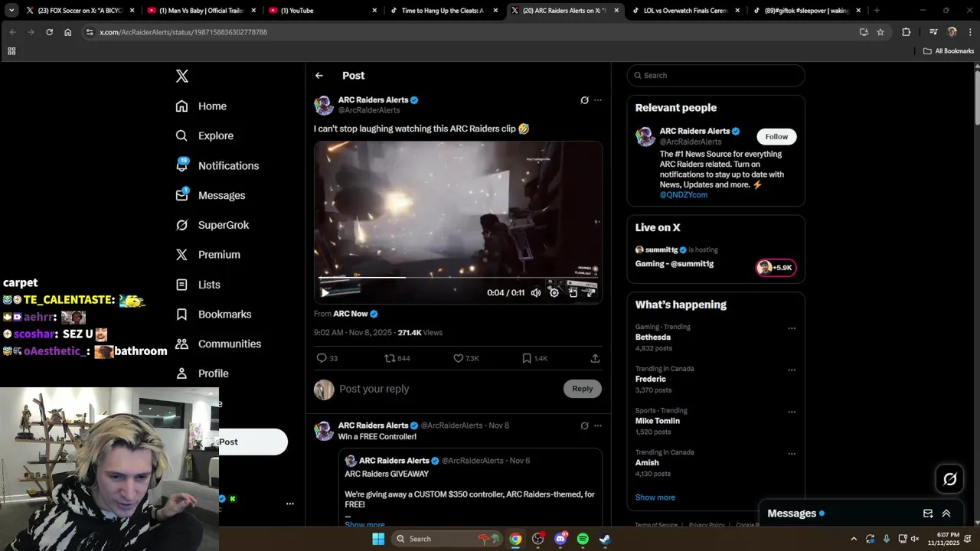Screen dimensions: 980x551
Task: Switch to Time to Hang Up the Cleats tab
Action: pos(443,11)
